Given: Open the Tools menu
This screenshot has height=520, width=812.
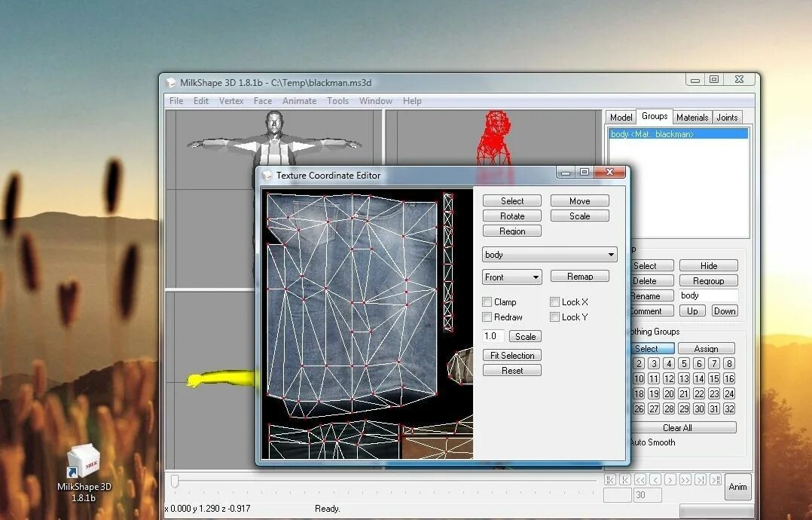Looking at the screenshot, I should [337, 101].
